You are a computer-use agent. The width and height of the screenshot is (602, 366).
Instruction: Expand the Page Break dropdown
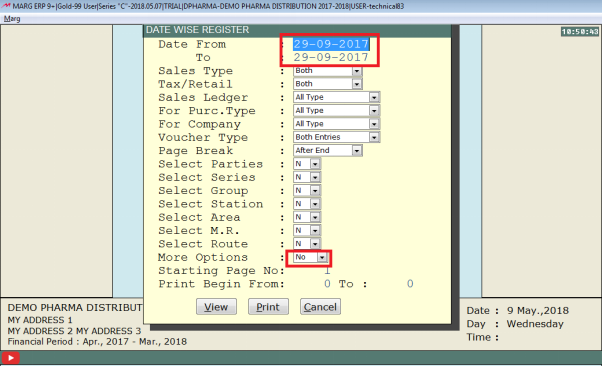point(357,151)
